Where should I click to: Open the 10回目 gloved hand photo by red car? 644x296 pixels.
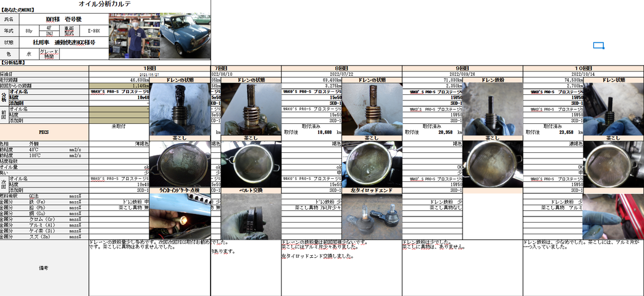click(x=613, y=216)
